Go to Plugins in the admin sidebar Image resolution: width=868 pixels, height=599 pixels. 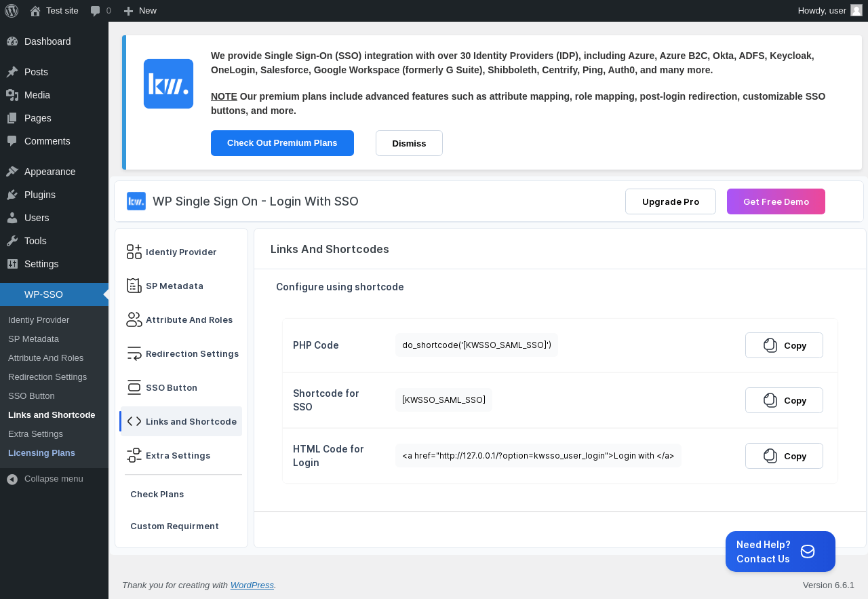40,195
